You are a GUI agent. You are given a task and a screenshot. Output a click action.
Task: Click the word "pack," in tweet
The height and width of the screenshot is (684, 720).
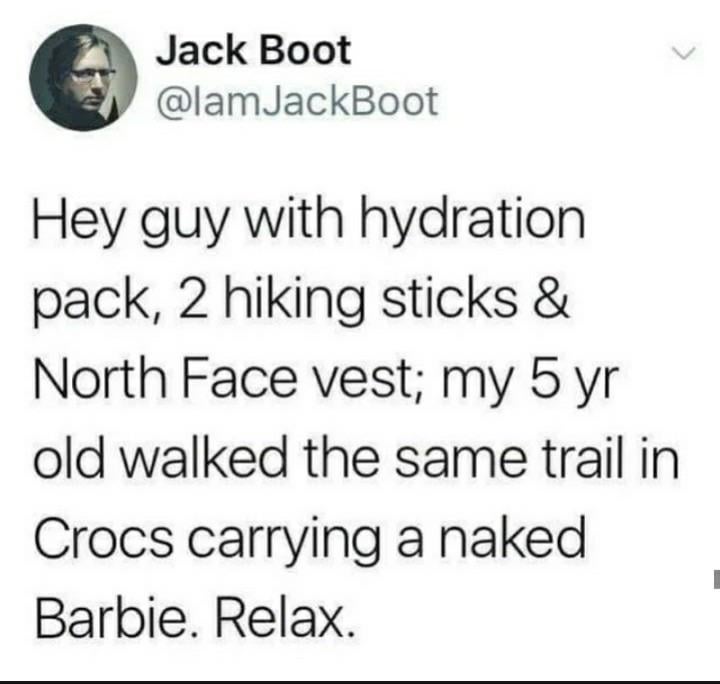click(96, 303)
